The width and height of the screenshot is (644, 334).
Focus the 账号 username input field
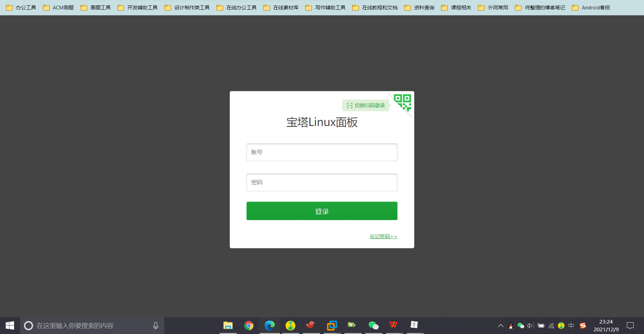pos(322,152)
